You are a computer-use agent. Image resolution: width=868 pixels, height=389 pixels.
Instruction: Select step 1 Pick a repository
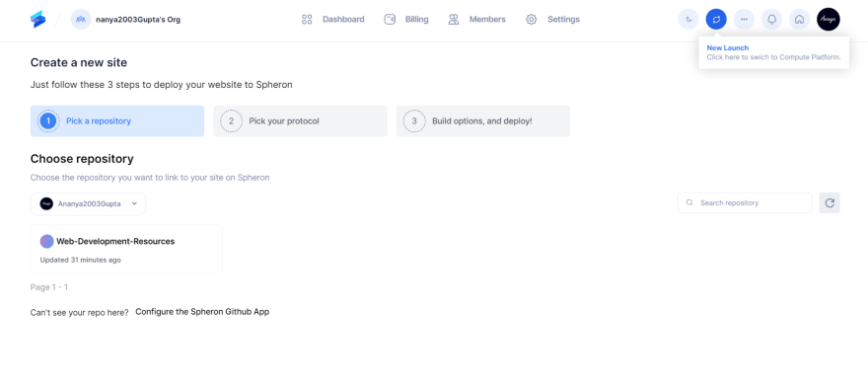click(117, 120)
